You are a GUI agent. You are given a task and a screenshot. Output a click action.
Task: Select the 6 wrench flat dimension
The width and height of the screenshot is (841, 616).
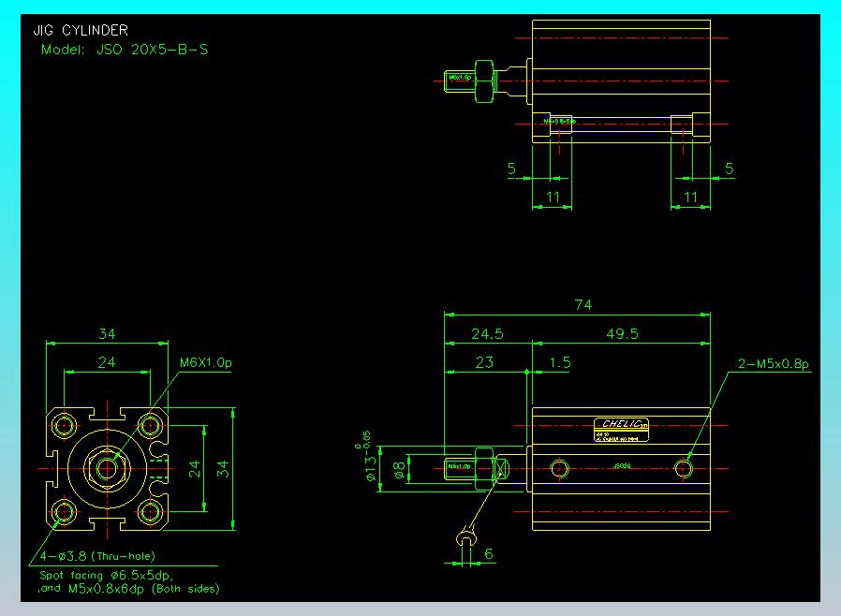[x=488, y=554]
